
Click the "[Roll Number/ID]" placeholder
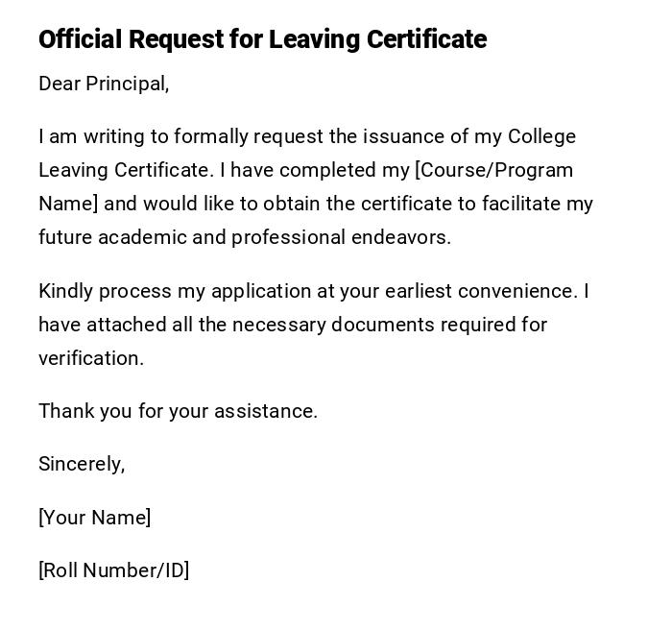114,570
